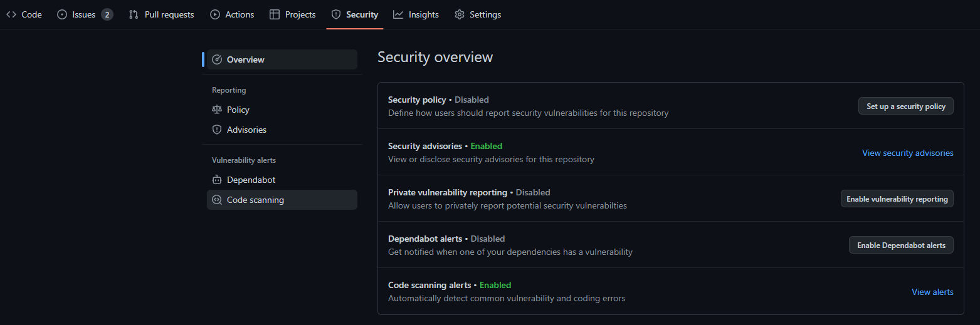Open Dependabot under Vulnerability alerts
Viewport: 980px width, 325px height.
(282, 180)
